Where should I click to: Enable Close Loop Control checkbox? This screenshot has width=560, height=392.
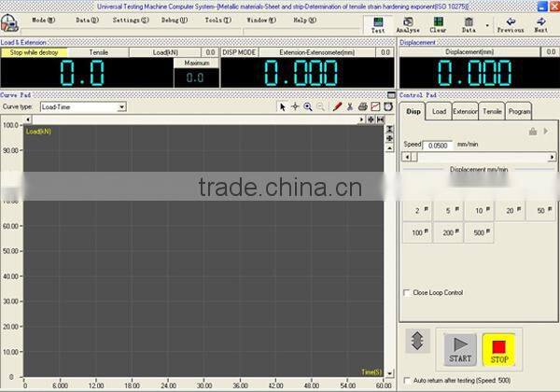click(406, 293)
